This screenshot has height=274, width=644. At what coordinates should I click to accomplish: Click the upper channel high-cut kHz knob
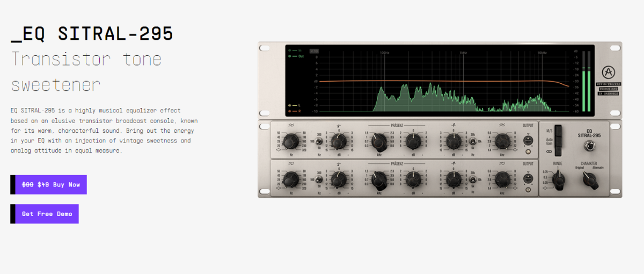pyautogui.click(x=502, y=141)
